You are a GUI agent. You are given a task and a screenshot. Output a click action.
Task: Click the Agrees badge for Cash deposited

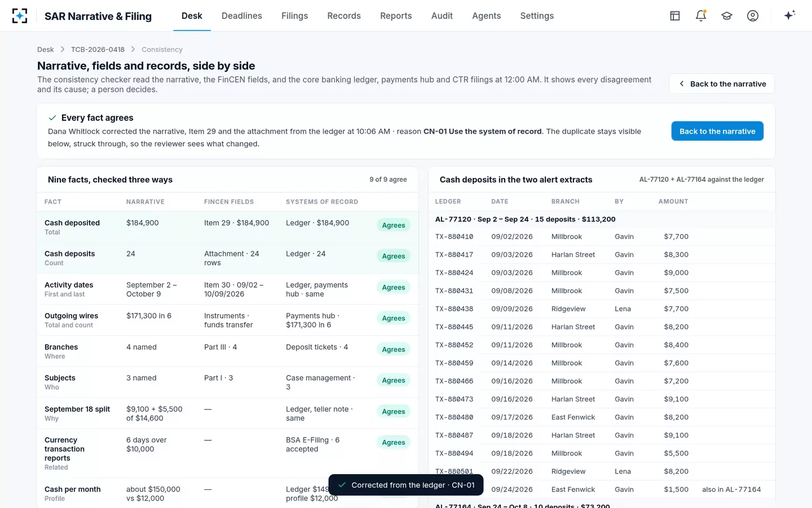pos(394,225)
